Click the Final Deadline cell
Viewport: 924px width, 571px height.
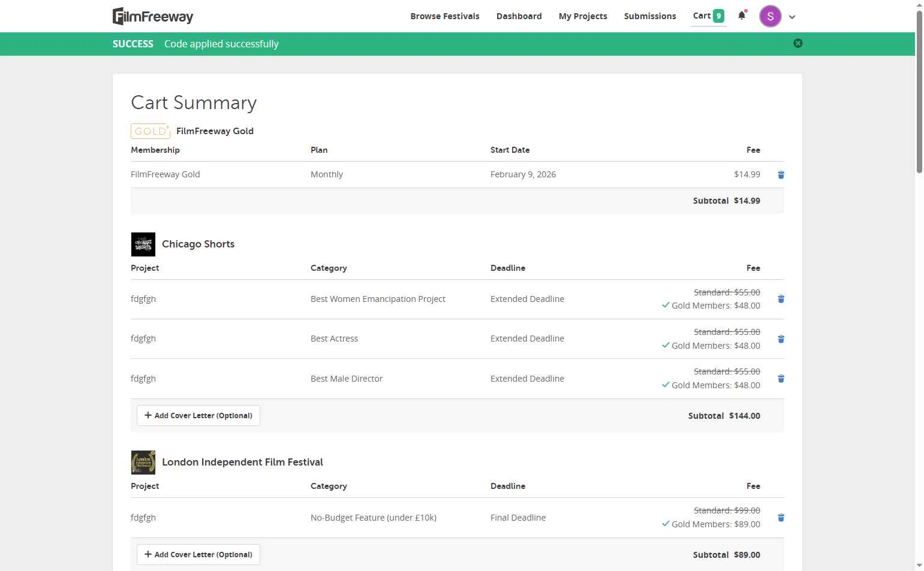(518, 518)
